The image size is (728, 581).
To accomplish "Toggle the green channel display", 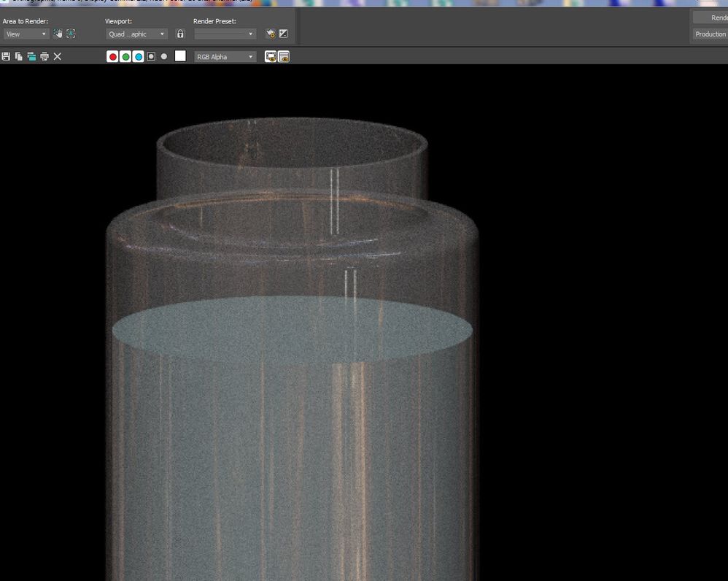I will click(x=125, y=57).
